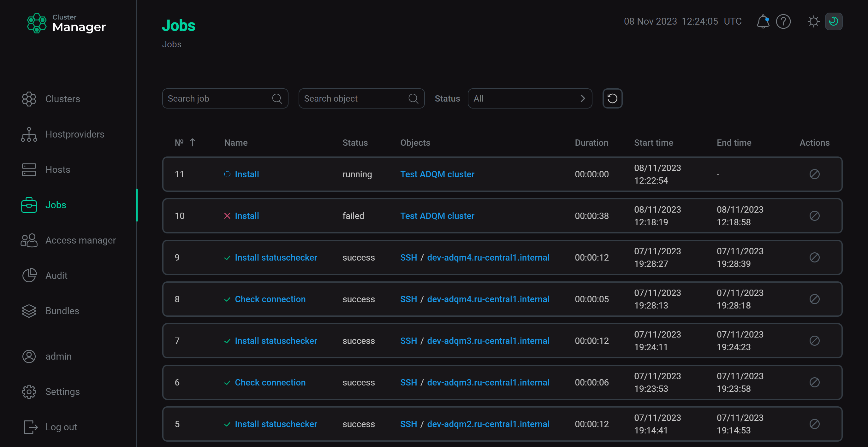Open Hostproviders in the sidebar

(x=63, y=134)
